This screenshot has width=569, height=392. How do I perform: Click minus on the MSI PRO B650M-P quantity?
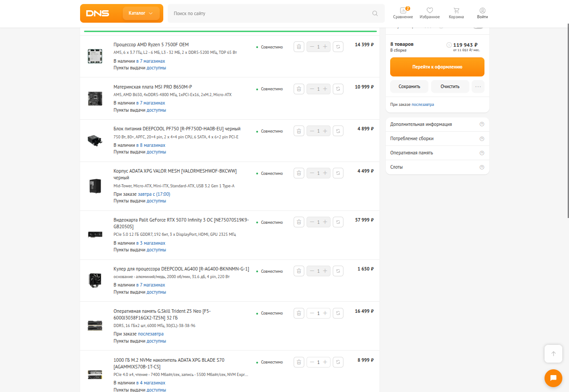[x=312, y=89]
